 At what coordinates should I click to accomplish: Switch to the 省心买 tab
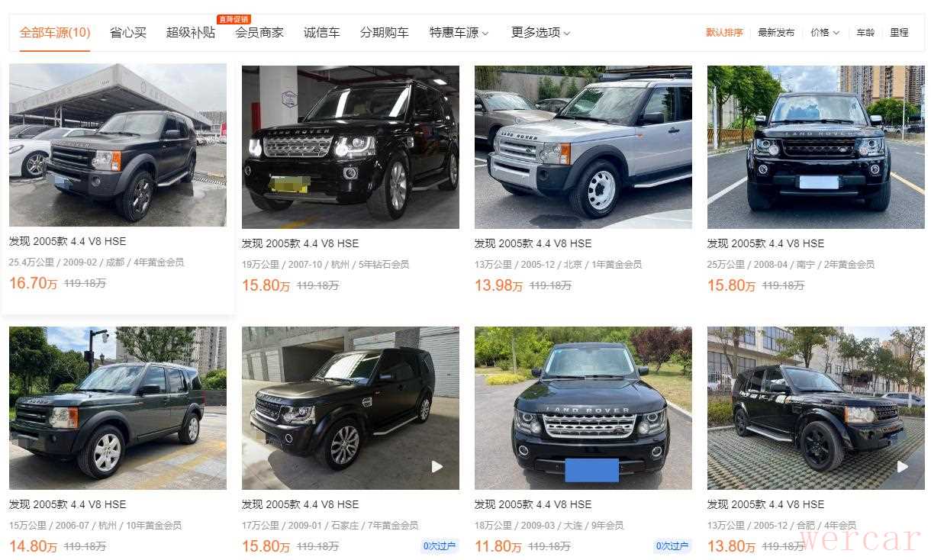click(128, 33)
